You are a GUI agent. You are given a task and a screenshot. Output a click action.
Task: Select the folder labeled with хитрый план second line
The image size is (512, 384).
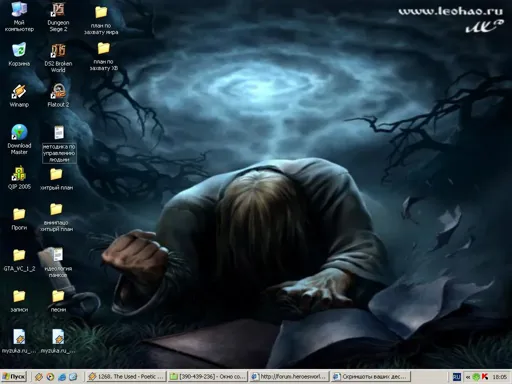[56, 218]
